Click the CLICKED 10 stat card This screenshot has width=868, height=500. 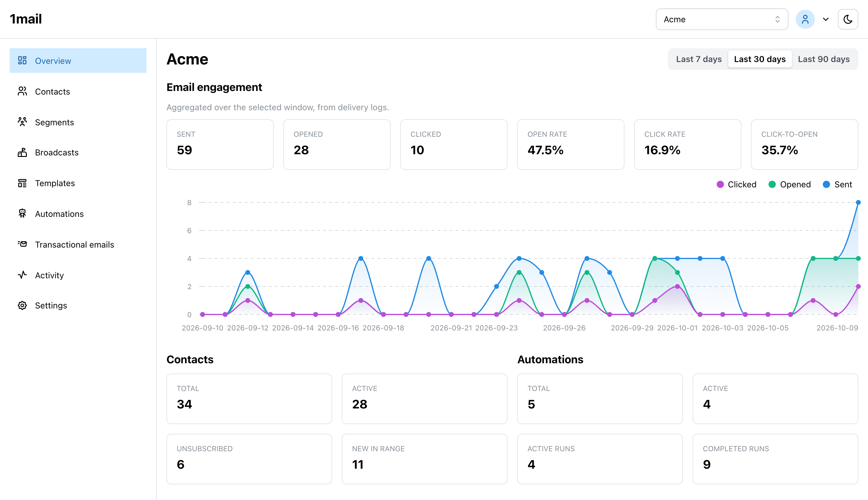[454, 145]
